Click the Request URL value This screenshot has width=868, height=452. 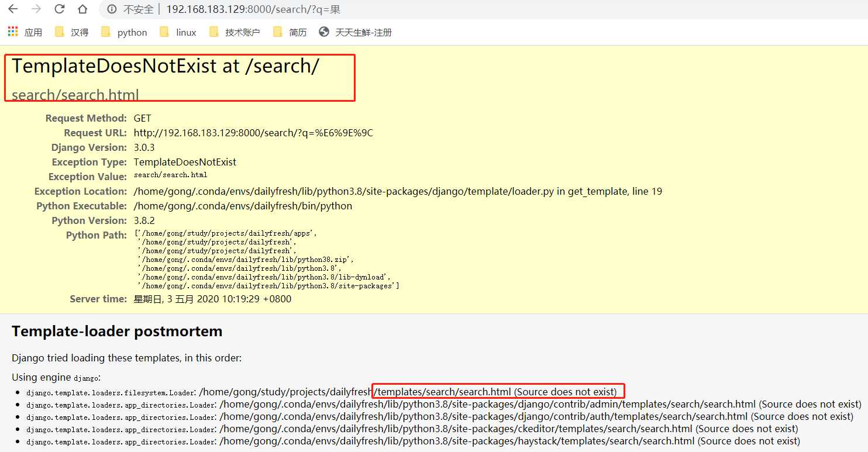[253, 133]
